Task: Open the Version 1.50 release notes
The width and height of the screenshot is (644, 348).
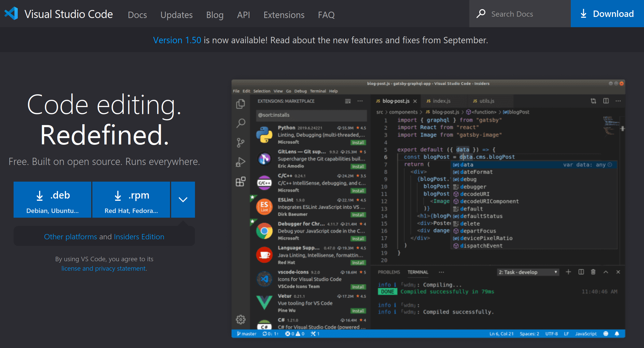Action: point(177,40)
